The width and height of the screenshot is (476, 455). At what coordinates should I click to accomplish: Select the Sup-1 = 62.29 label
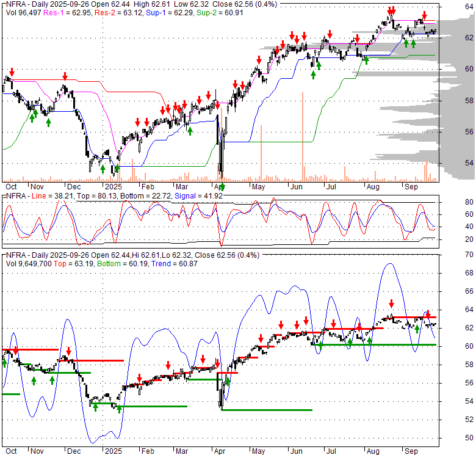tap(170, 13)
